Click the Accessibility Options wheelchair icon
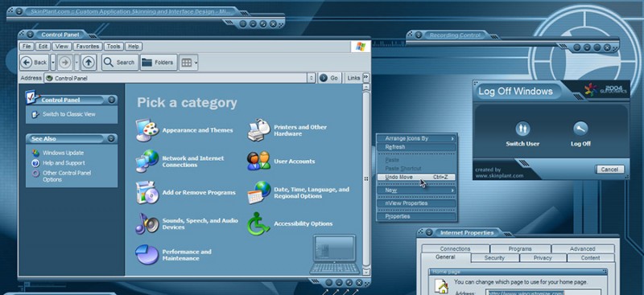 [258, 223]
